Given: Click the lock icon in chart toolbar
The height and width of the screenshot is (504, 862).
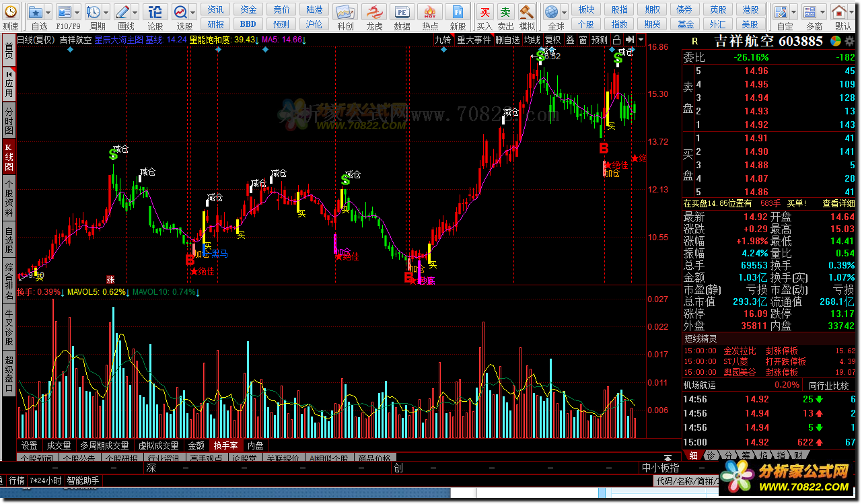Looking at the screenshot, I should 616,40.
